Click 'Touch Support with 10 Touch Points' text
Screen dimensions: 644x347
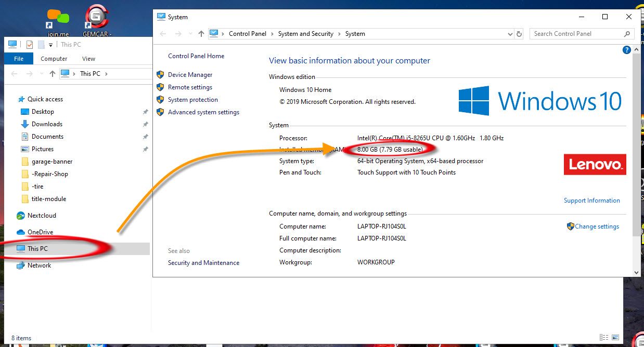click(x=406, y=172)
